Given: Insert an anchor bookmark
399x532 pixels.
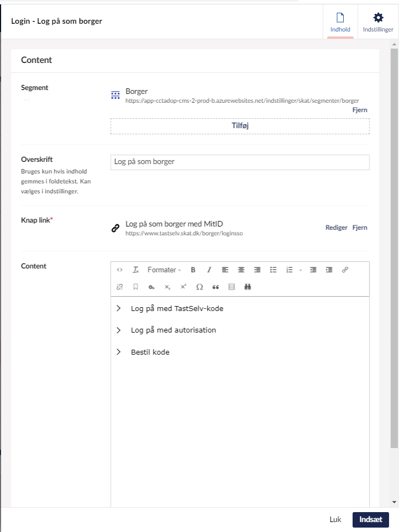Looking at the screenshot, I should (135, 287).
